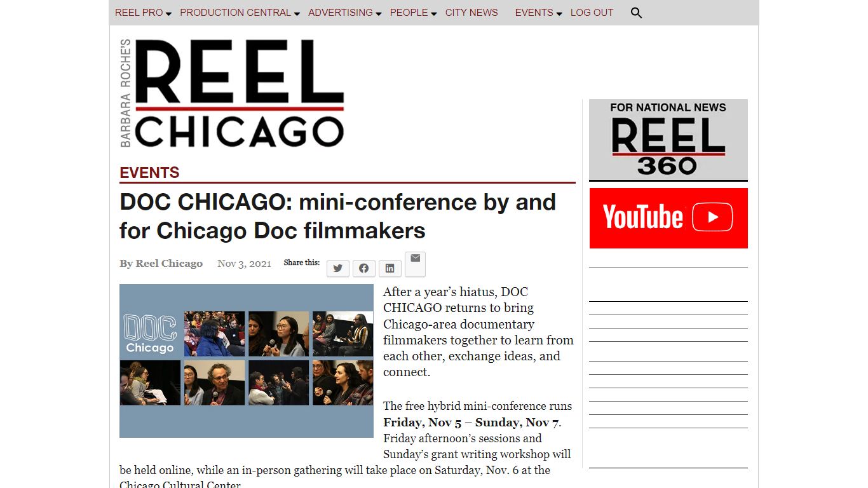Image resolution: width=868 pixels, height=488 pixels.
Task: Click the Nov 3, 2021 publish date
Action: (x=244, y=264)
